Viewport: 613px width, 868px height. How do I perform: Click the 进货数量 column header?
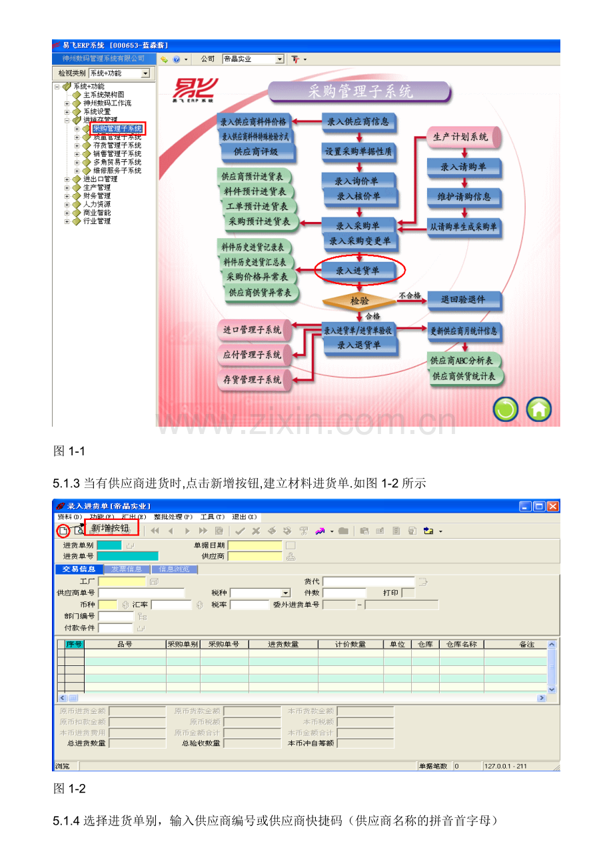tap(283, 645)
